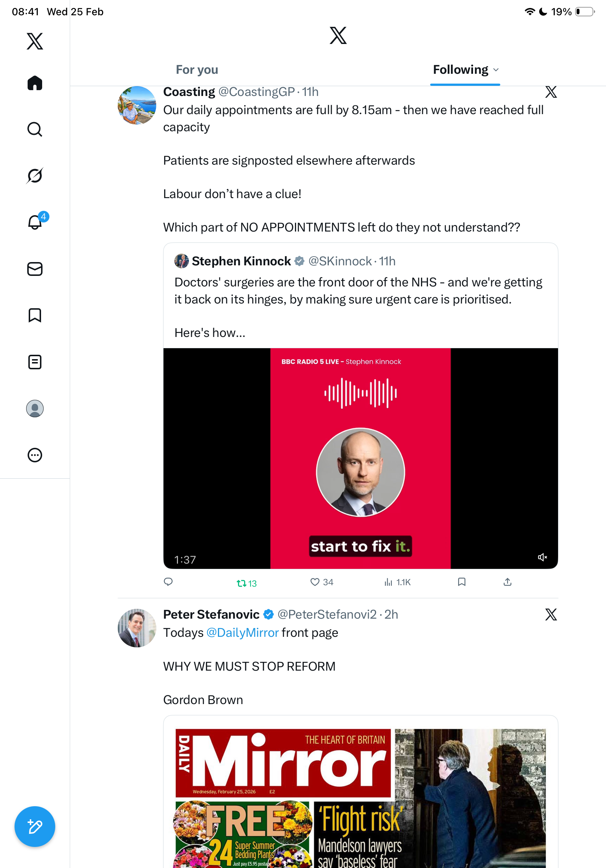Open Lists icon in sidebar

coord(35,362)
